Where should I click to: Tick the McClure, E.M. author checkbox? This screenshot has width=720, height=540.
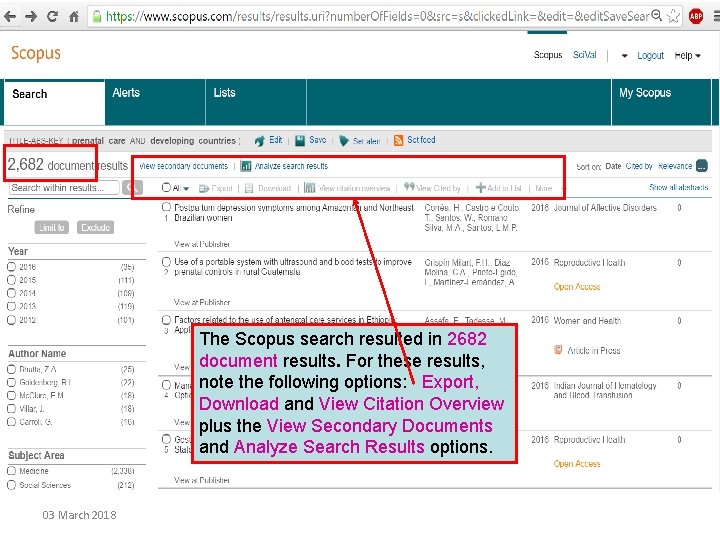11,395
